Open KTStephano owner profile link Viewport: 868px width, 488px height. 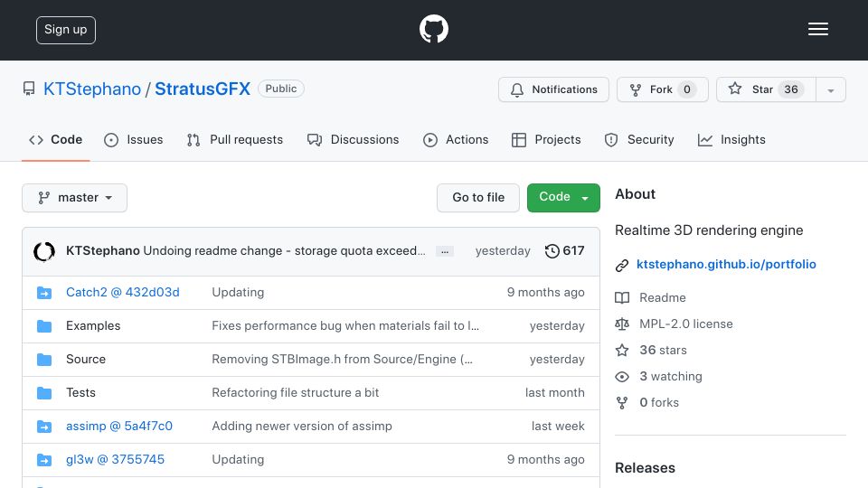92,89
